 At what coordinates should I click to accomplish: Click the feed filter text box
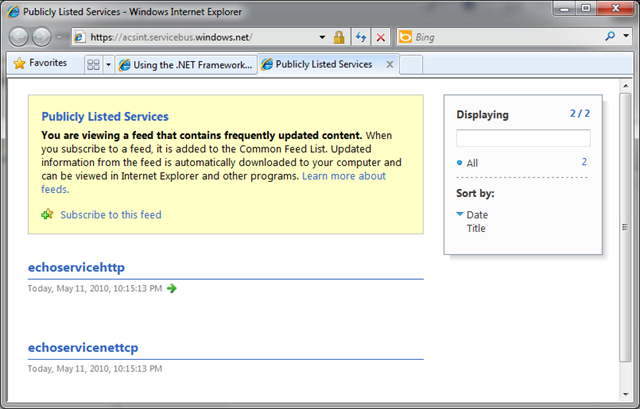[x=523, y=138]
